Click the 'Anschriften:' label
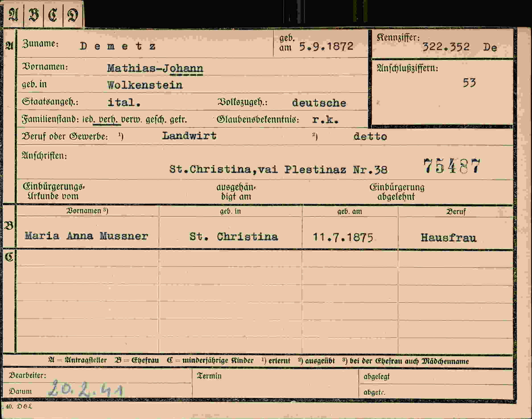This screenshot has height=419, width=532. [x=44, y=156]
